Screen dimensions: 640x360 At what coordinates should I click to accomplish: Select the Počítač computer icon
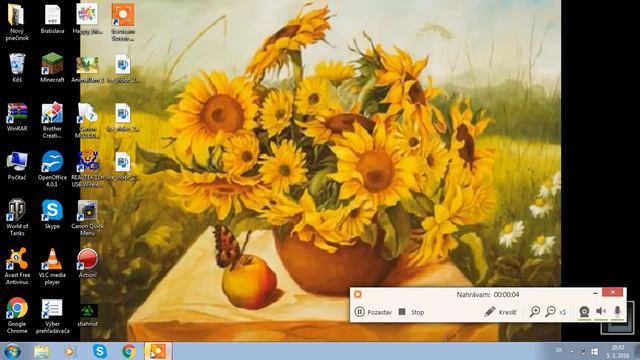(17, 165)
